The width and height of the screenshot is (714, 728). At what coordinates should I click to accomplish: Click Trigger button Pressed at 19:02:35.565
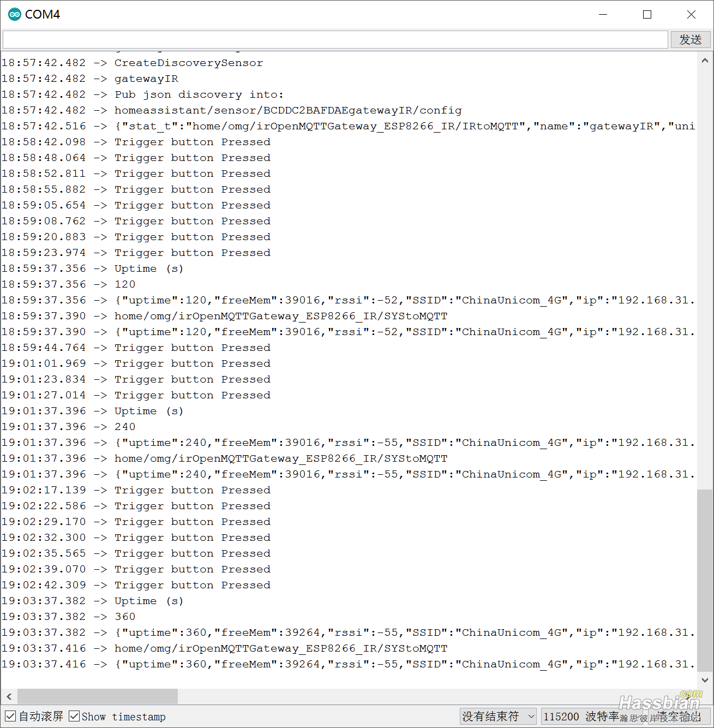(136, 553)
